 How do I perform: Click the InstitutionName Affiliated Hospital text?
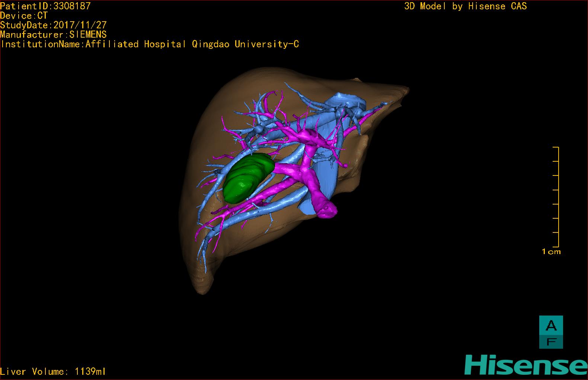[x=150, y=44]
